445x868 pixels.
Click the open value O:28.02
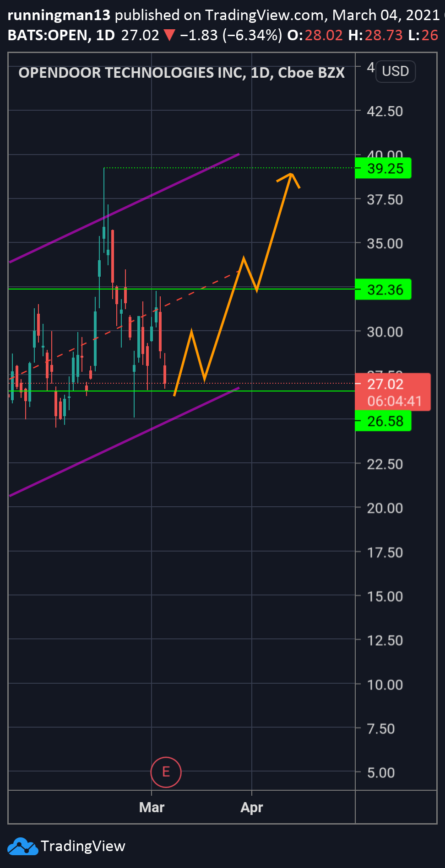(315, 35)
